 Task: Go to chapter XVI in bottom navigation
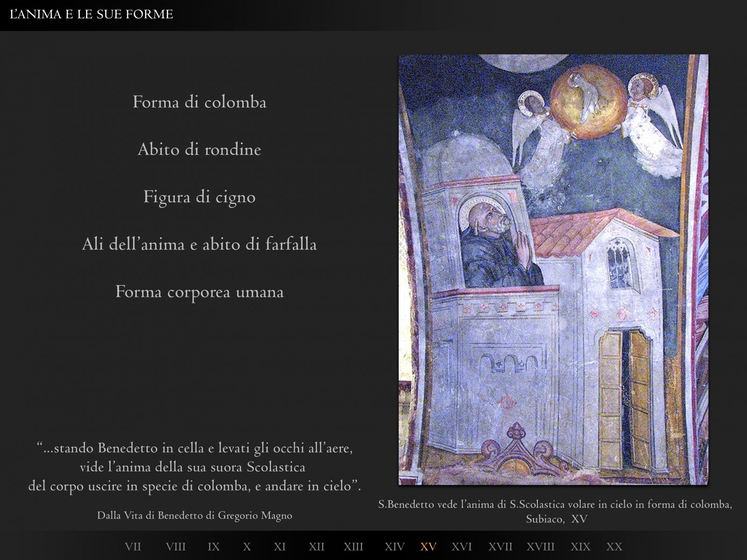coord(462,546)
